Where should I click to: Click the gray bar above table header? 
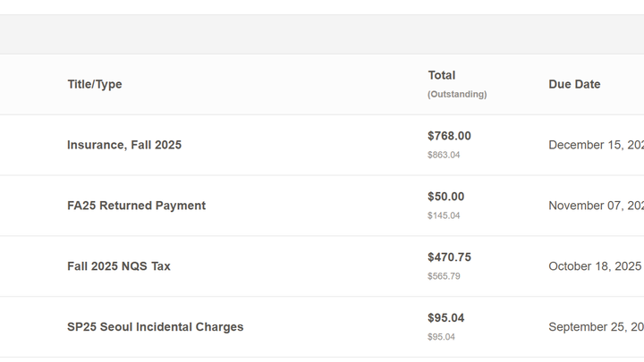point(322,34)
